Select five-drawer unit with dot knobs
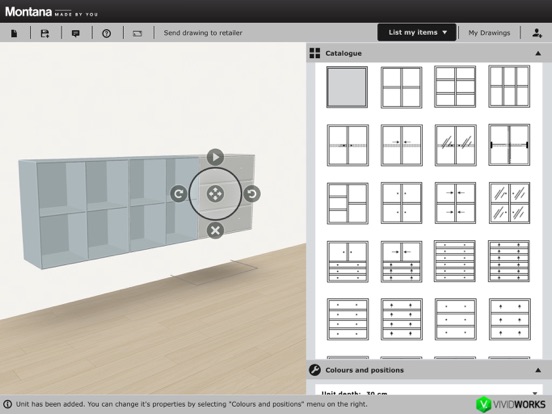Screen dimensions: 552x414 click(x=455, y=262)
